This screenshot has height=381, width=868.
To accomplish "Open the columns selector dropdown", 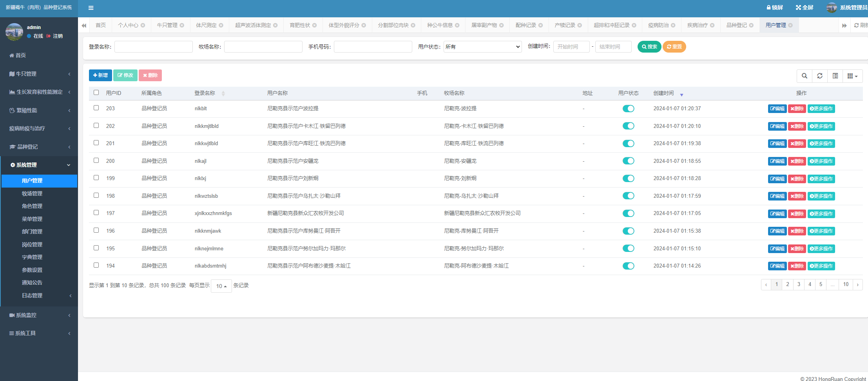I will click(x=852, y=76).
